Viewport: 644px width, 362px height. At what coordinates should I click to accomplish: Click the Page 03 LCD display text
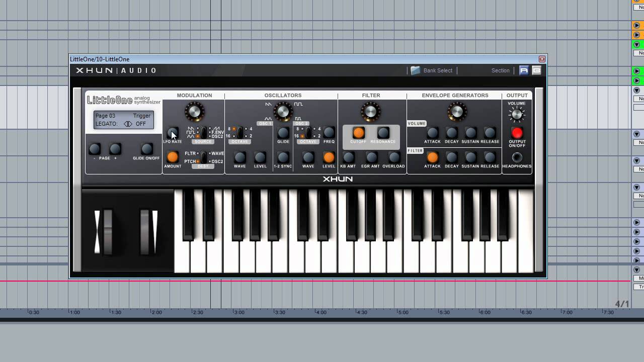pos(105,116)
